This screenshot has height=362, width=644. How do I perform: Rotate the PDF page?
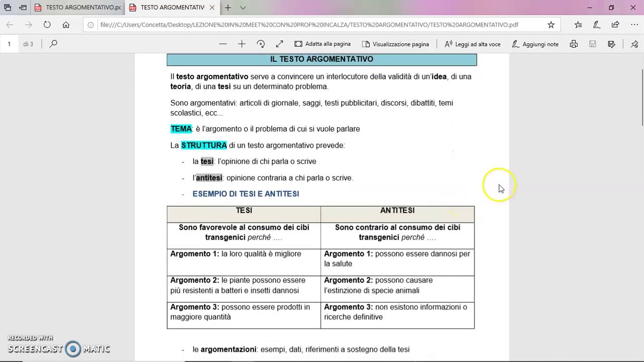(261, 44)
